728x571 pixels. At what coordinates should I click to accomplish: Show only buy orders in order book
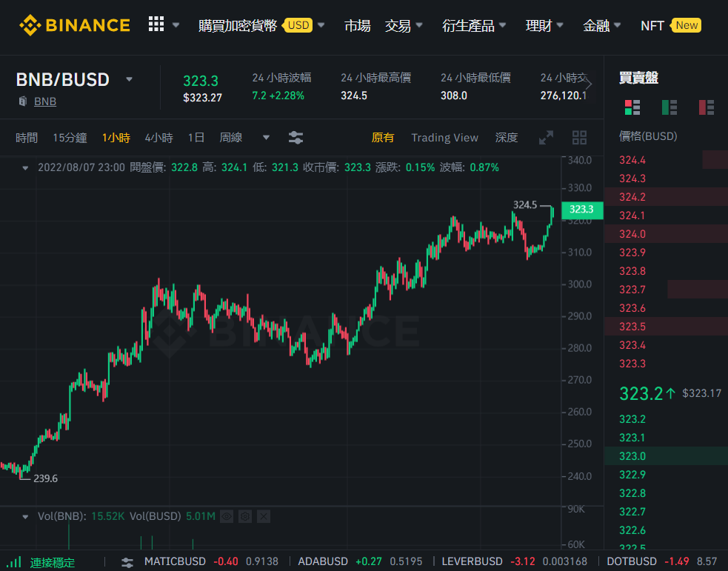coord(669,107)
